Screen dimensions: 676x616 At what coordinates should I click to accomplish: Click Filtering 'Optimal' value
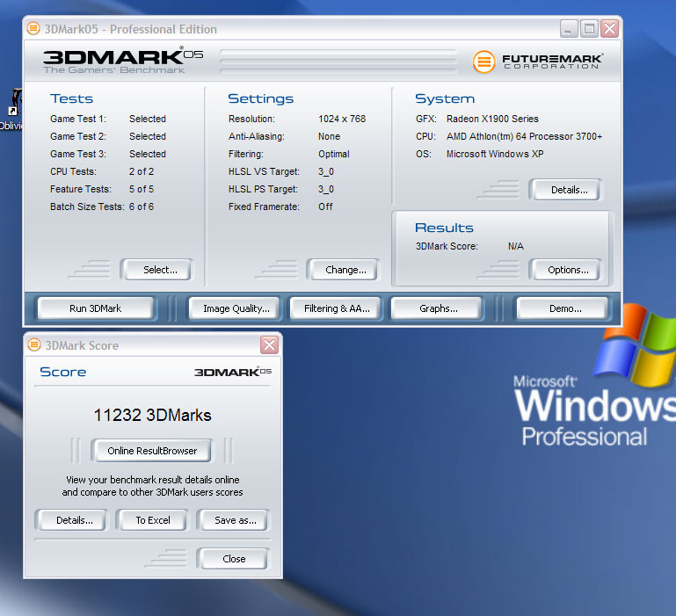tap(334, 155)
